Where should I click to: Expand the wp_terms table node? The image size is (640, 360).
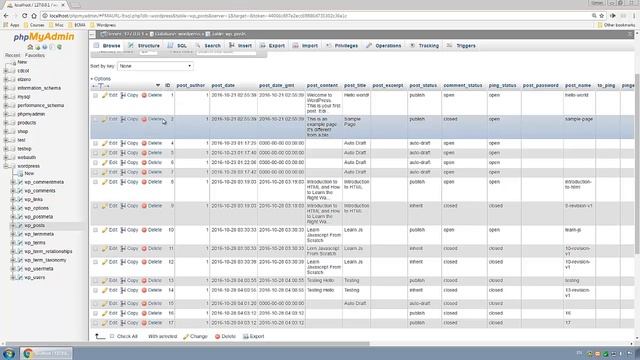pos(13,242)
